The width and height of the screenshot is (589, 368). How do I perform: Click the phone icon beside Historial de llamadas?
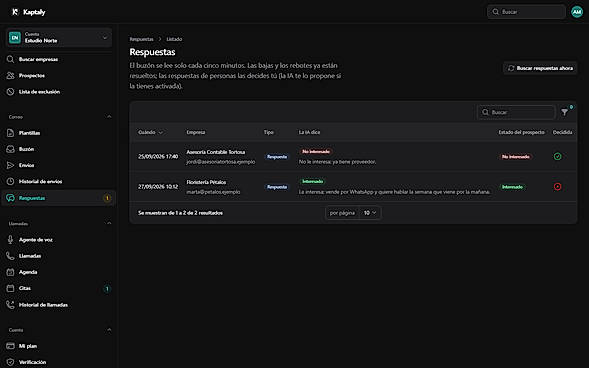(x=11, y=305)
